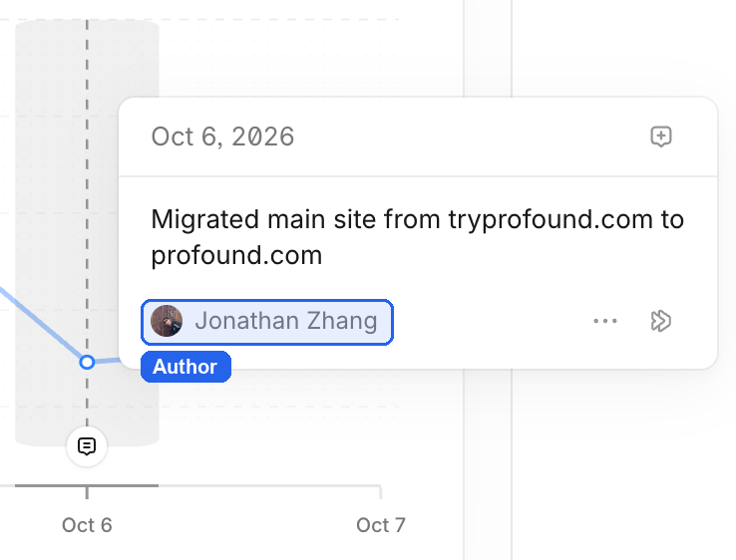736x560 pixels.
Task: Click the Oct 7 tick mark on axis
Action: click(x=381, y=492)
